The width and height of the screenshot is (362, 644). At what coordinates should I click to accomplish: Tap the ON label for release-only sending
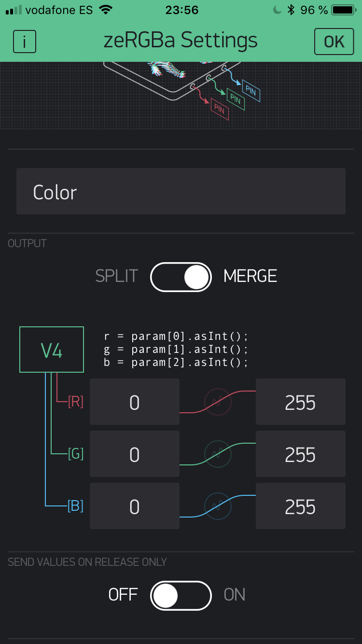tap(235, 595)
